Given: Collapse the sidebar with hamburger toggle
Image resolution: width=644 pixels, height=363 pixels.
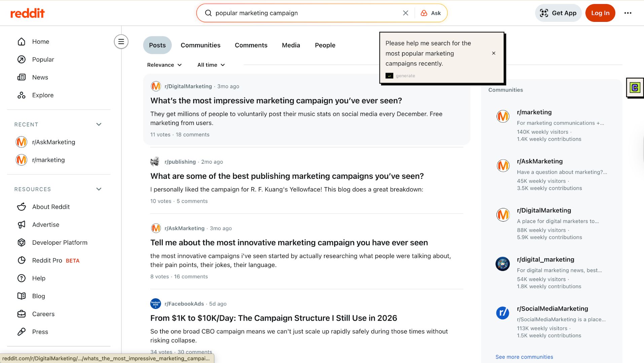Looking at the screenshot, I should [121, 42].
